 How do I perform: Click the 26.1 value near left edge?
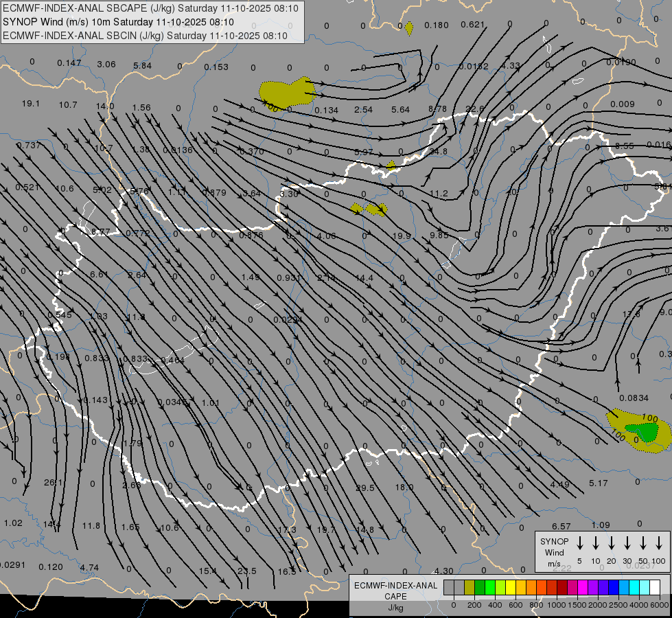(x=54, y=483)
